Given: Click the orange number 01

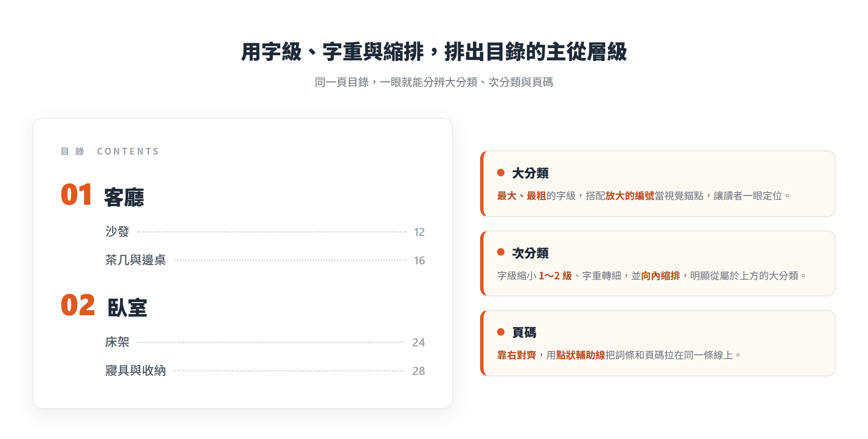Looking at the screenshot, I should click(x=76, y=195).
